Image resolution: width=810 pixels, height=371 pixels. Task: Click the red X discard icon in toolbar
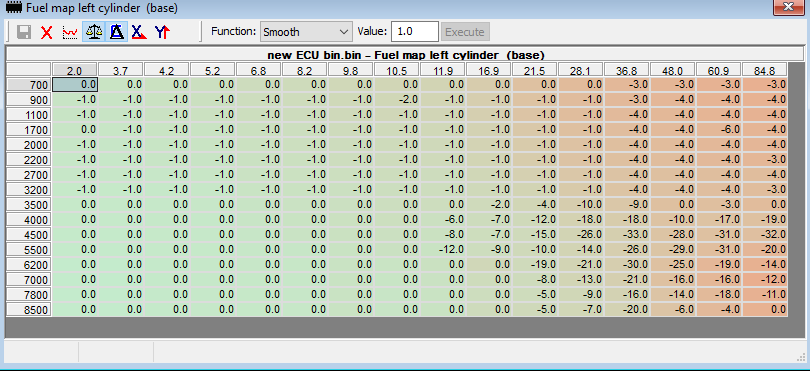click(47, 32)
